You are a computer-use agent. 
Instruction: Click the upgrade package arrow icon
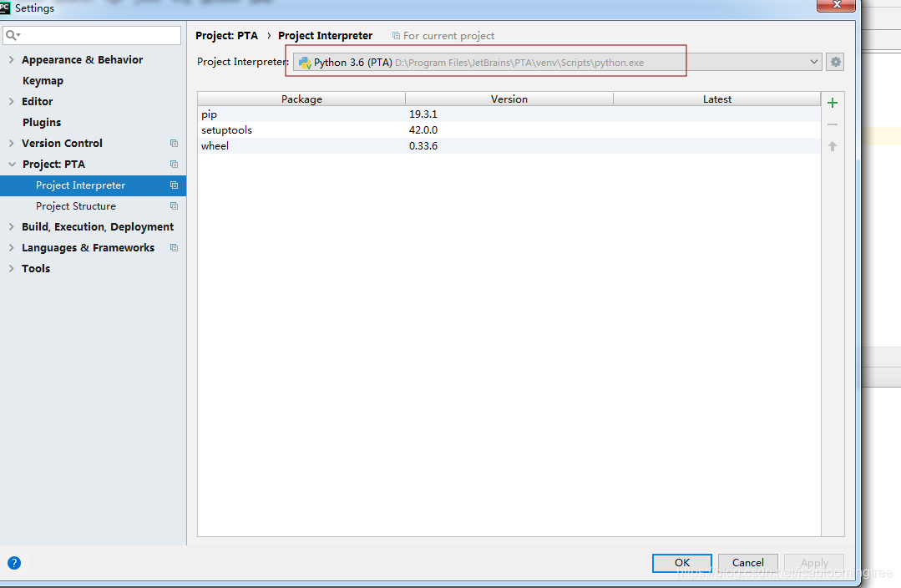(x=832, y=146)
